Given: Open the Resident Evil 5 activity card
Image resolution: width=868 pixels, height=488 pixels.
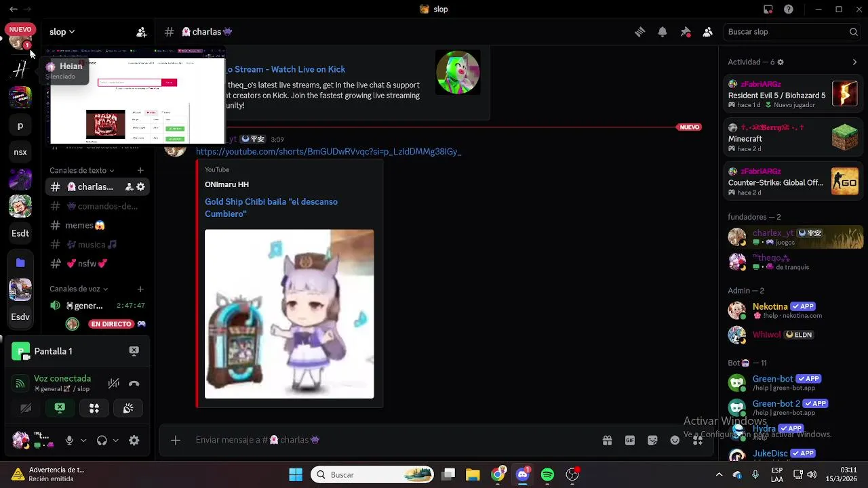Looking at the screenshot, I should coord(793,95).
